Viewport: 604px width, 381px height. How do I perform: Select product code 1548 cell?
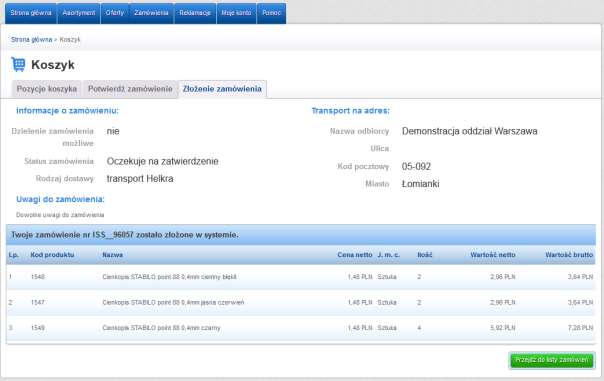click(x=37, y=277)
